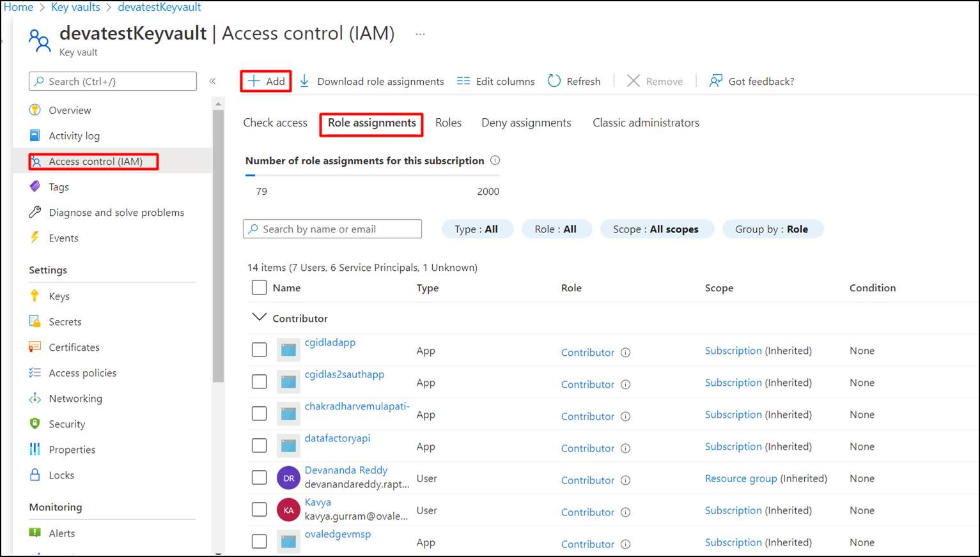Switch to the Role assignments tab

tap(372, 123)
